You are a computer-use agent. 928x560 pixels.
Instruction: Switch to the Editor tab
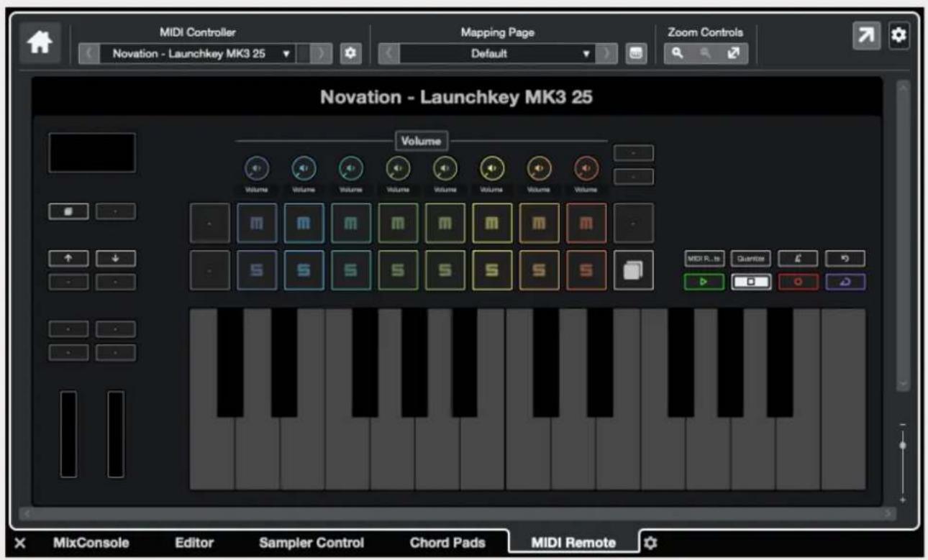[x=195, y=543]
